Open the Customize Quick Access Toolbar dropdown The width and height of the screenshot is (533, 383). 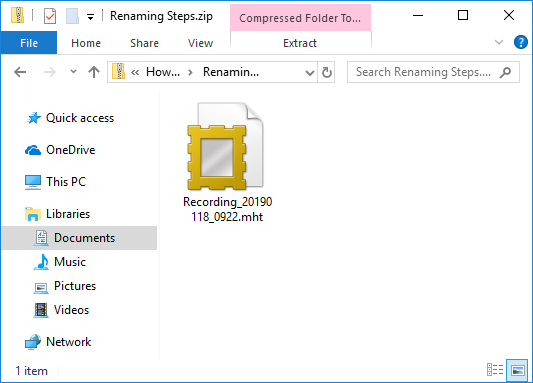point(90,16)
